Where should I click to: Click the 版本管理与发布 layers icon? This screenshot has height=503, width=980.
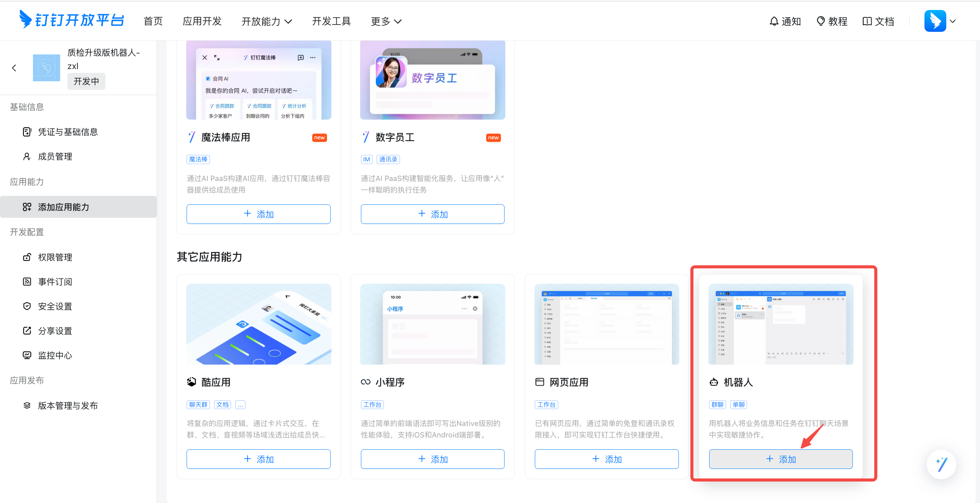coord(27,406)
